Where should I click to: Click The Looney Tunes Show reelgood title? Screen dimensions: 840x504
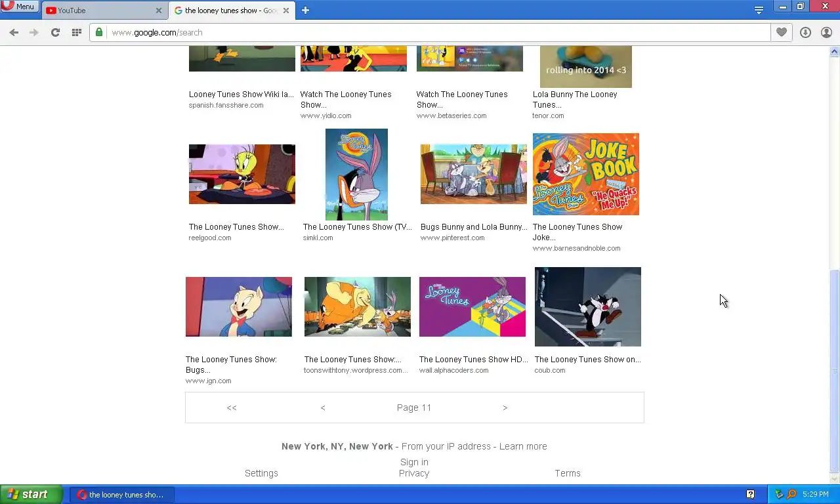(236, 227)
